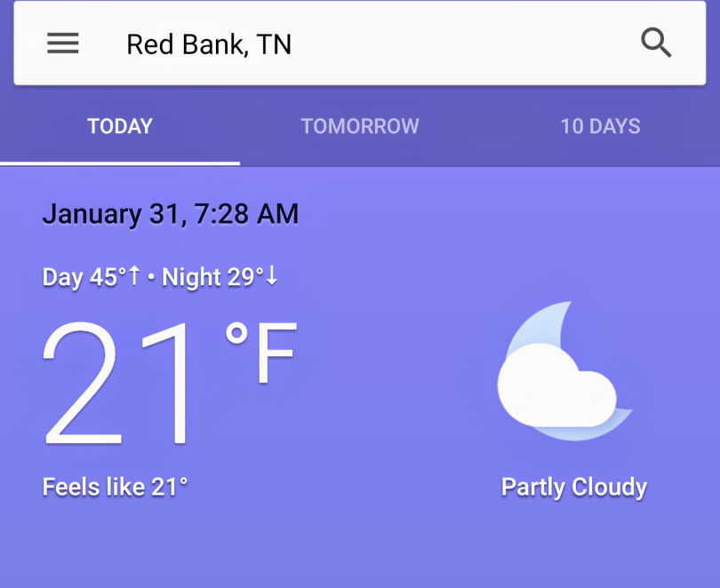This screenshot has height=588, width=720.
Task: Click the Red Bank, TN location field
Action: [x=209, y=44]
